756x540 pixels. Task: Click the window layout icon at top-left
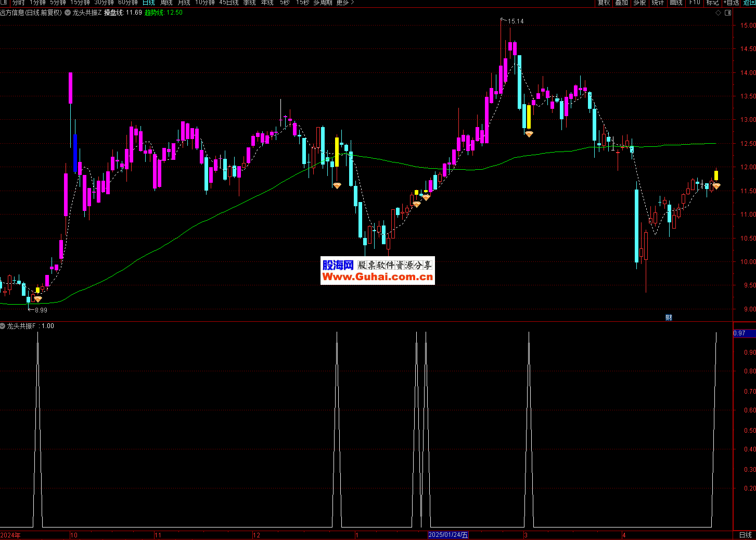pyautogui.click(x=4, y=2)
